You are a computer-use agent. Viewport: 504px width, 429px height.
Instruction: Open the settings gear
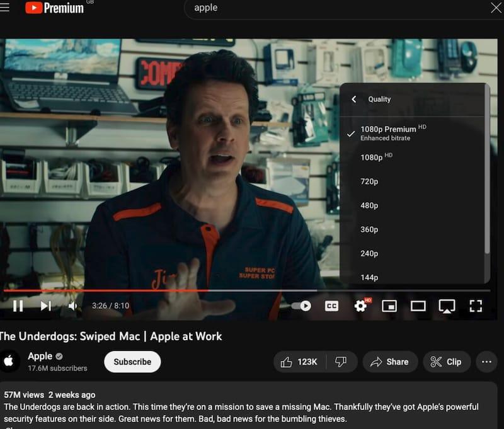coord(360,306)
